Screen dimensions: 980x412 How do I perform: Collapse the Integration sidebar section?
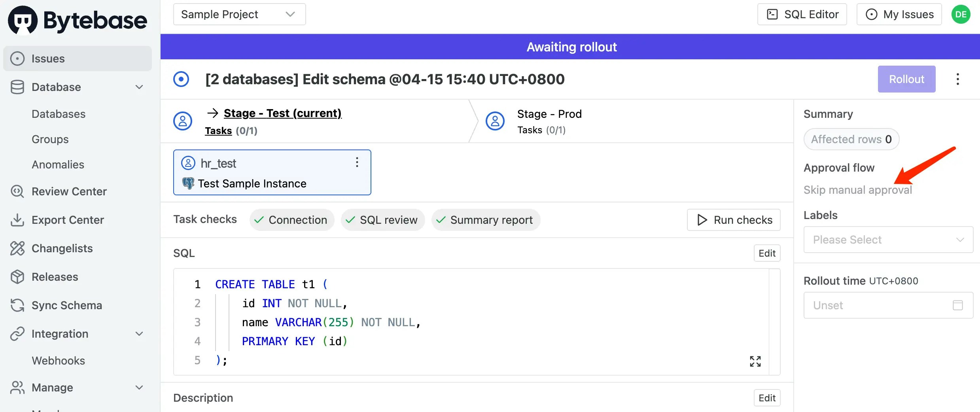pos(139,334)
